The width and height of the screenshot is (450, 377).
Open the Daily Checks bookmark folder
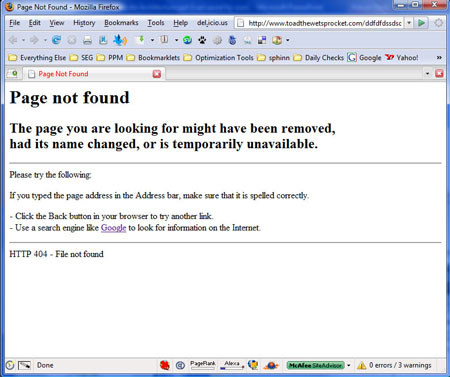point(318,58)
